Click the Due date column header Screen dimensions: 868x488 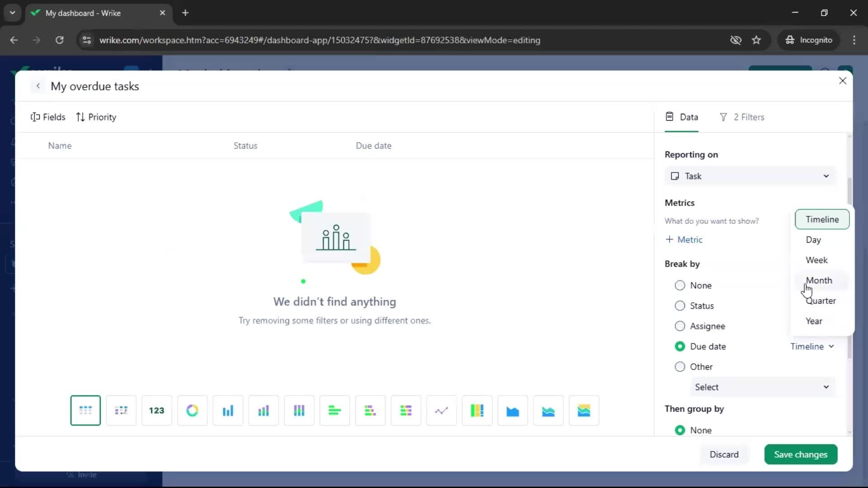coord(373,145)
